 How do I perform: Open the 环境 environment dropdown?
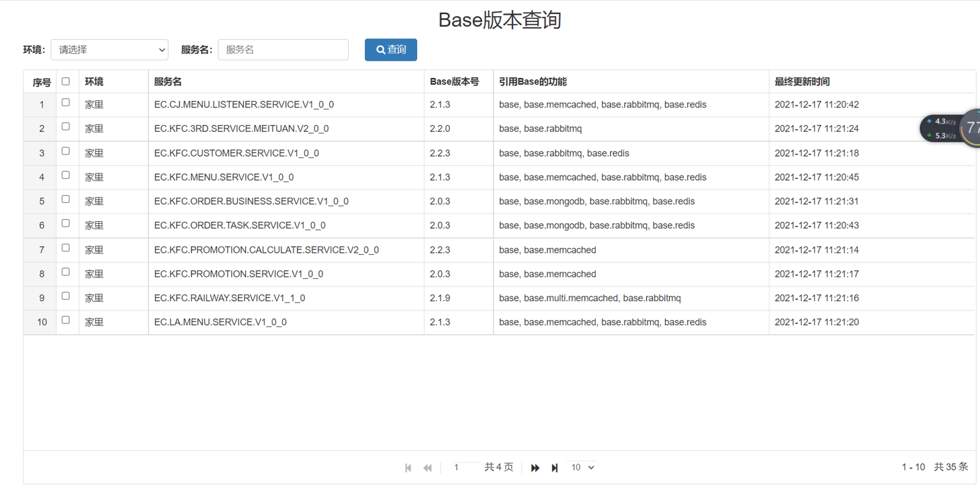click(x=109, y=50)
